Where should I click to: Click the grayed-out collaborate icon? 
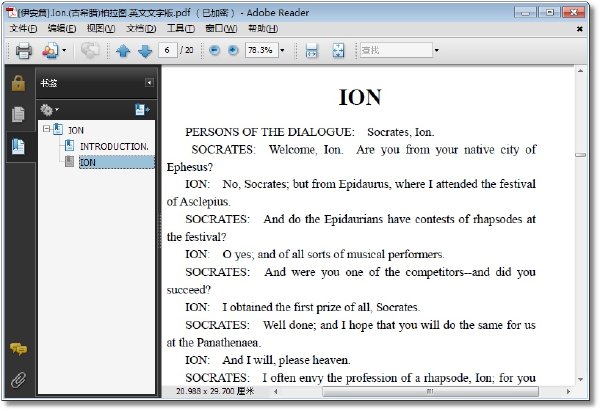point(90,50)
